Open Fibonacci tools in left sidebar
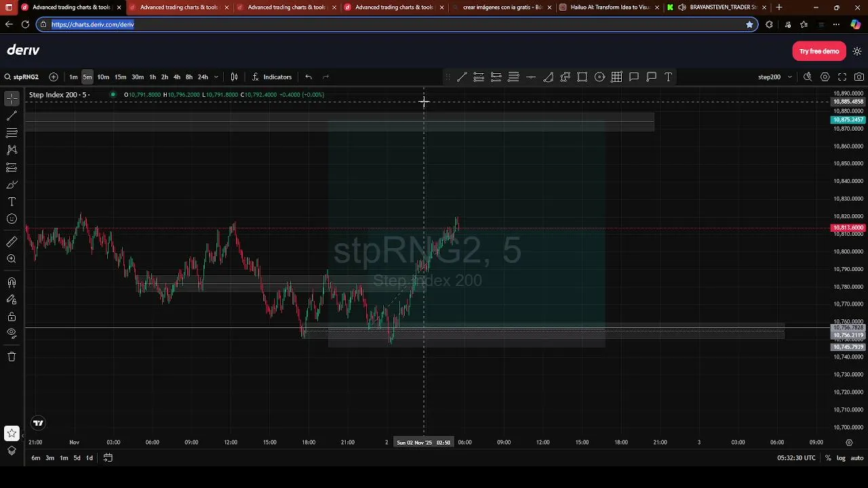The height and width of the screenshot is (488, 868). point(12,133)
